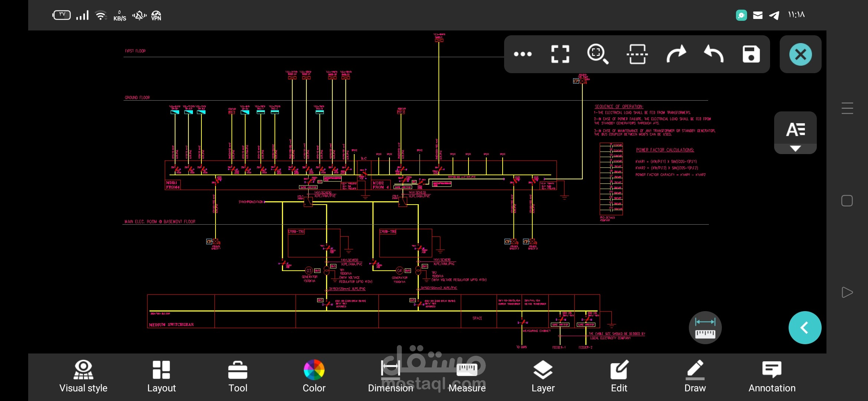Activate zoom window magnifier tool
The width and height of the screenshot is (868, 401).
click(x=598, y=54)
